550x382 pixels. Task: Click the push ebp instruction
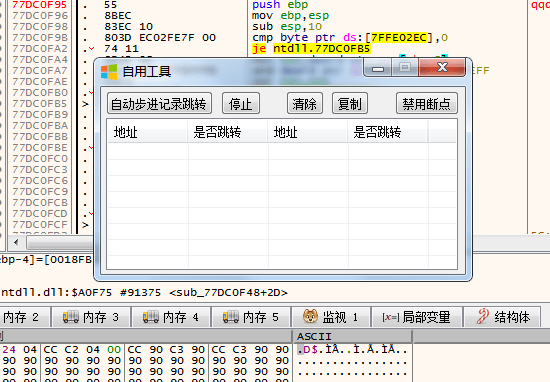pos(280,5)
